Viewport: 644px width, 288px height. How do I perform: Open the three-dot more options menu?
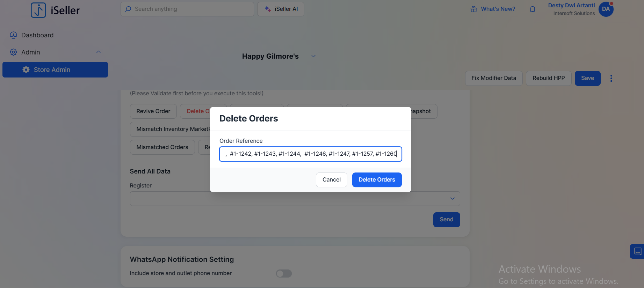(x=611, y=78)
